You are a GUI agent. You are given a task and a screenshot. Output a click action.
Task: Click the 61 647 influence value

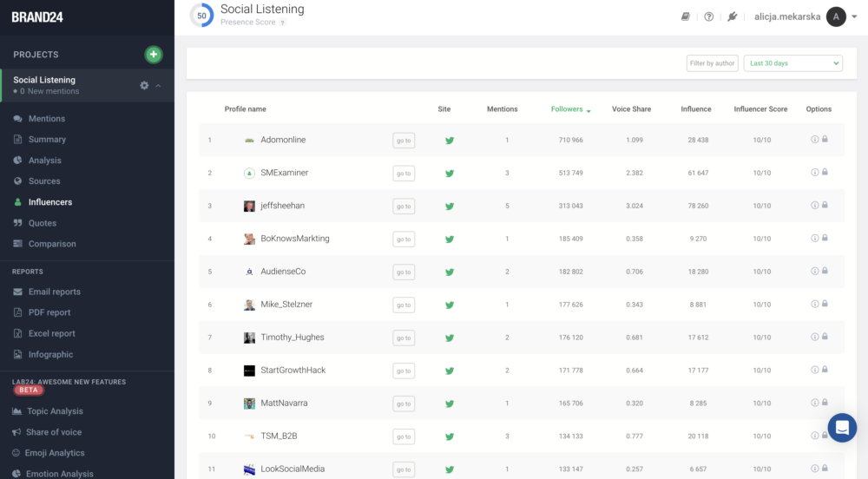698,174
